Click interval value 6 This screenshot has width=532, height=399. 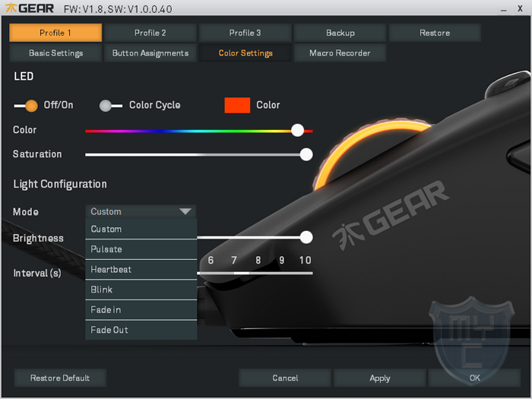(211, 260)
